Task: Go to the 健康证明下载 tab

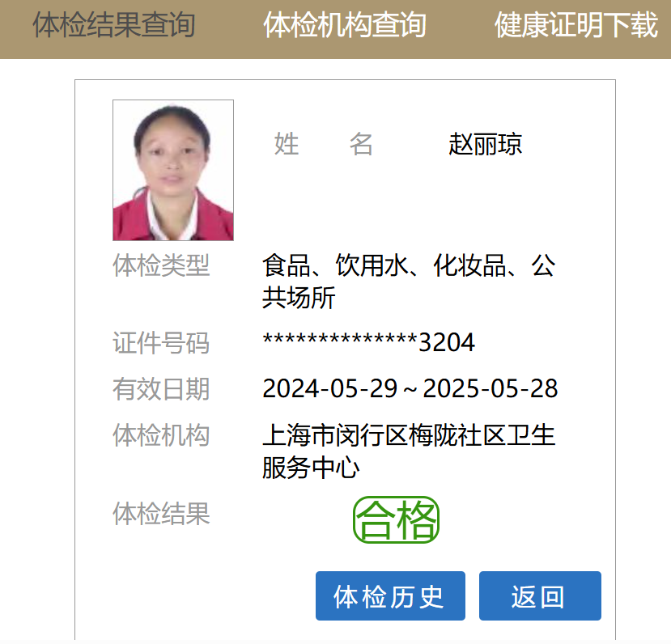Action: (x=576, y=25)
